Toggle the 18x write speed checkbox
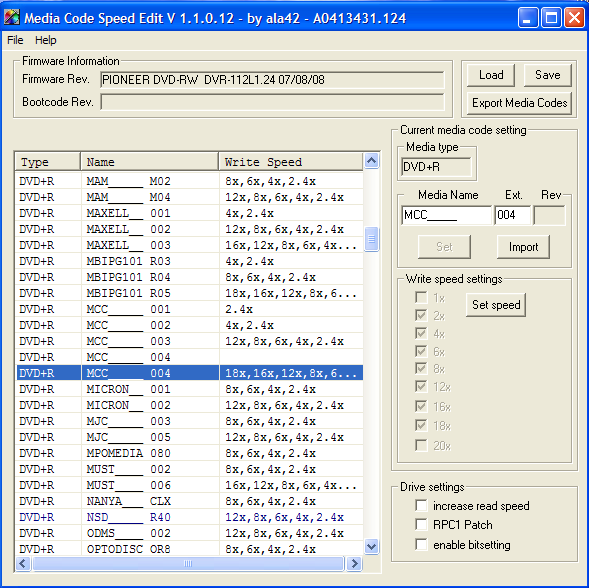 421,425
